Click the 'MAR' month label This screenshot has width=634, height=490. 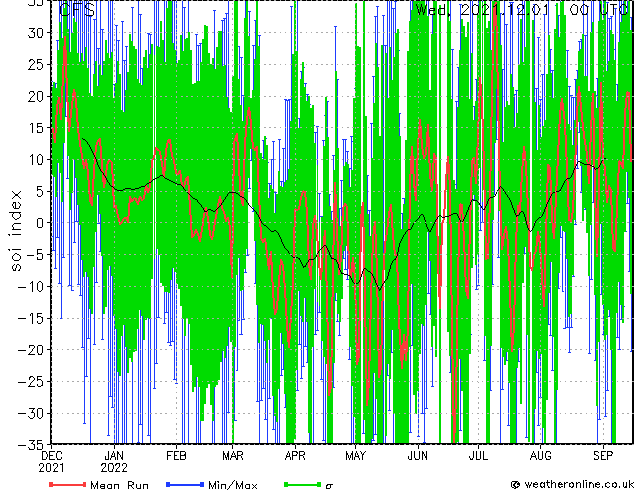coord(233,456)
